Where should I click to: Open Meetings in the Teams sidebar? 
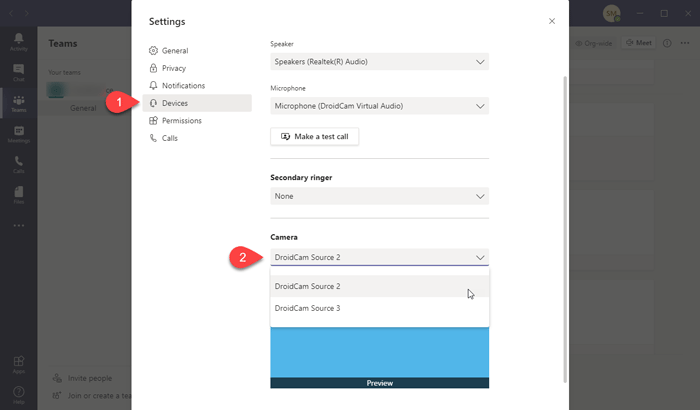(19, 134)
